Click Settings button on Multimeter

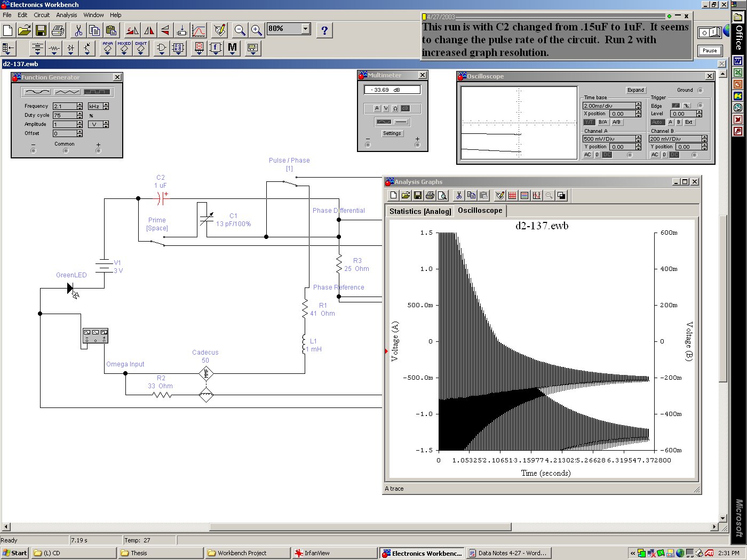pos(392,133)
